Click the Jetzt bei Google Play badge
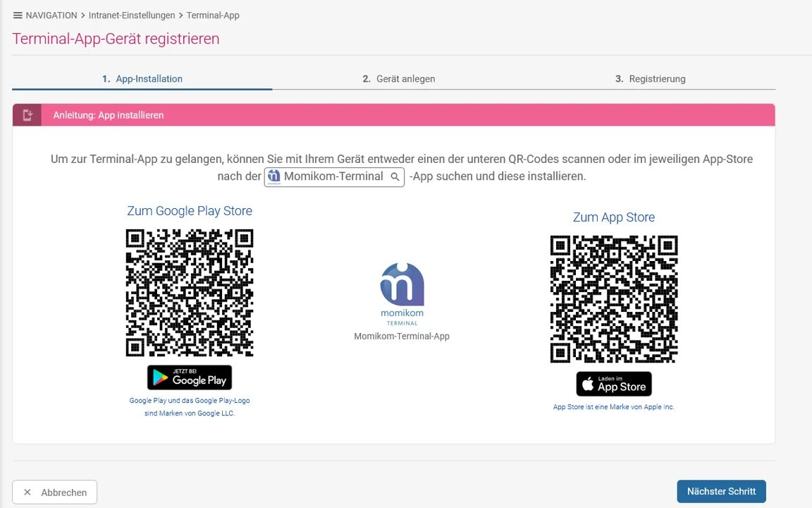 (190, 377)
